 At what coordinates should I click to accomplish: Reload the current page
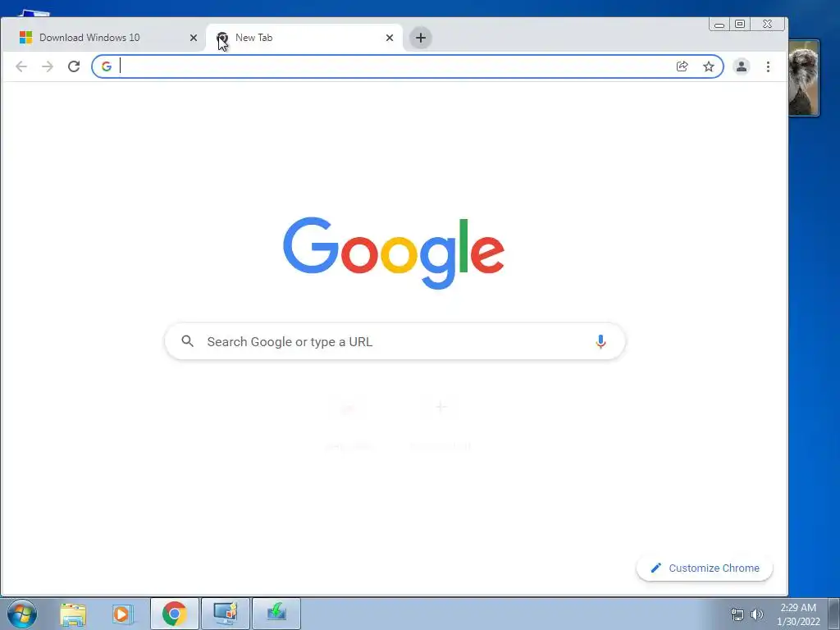[x=74, y=66]
